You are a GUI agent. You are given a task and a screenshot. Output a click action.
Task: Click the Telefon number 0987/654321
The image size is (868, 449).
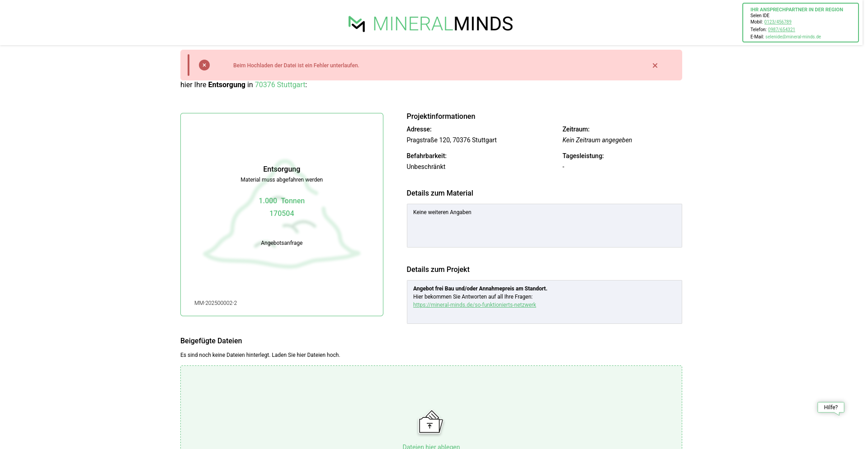[781, 30]
